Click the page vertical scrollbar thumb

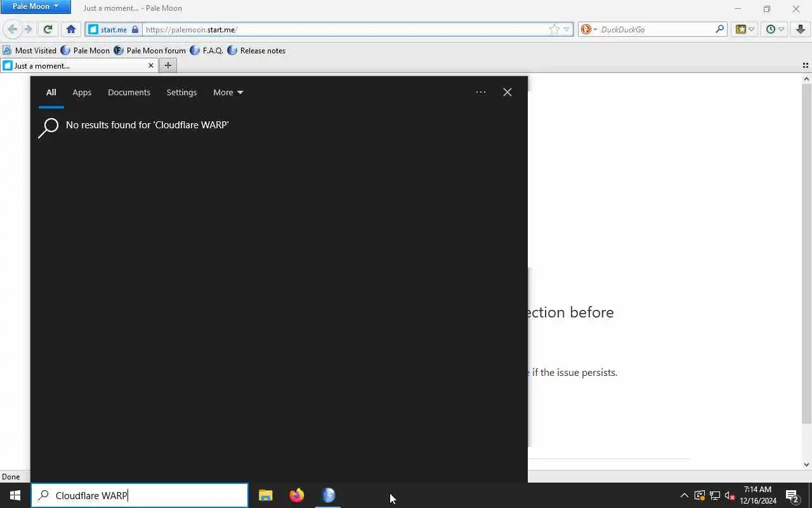pos(806,254)
